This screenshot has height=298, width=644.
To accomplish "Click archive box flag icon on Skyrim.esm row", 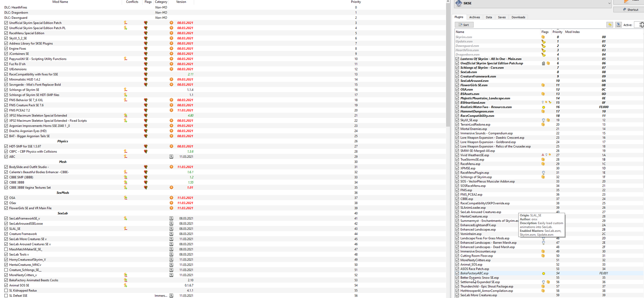I will (x=543, y=37).
